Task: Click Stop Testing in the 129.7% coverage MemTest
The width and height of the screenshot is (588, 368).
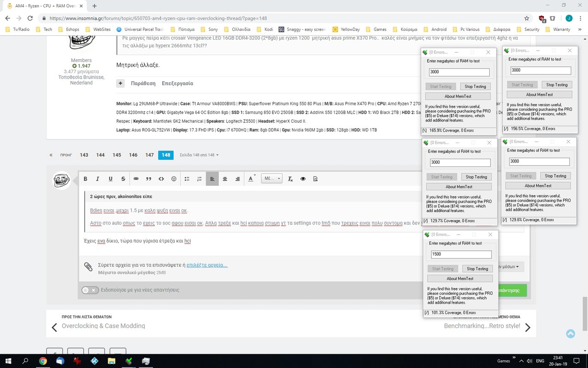Action: tap(476, 177)
